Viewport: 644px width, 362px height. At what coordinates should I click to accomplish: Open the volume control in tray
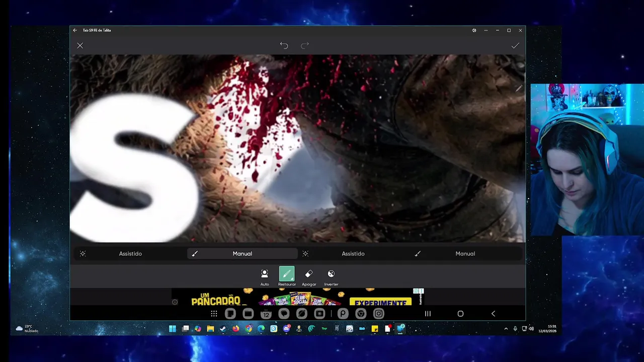point(531,329)
